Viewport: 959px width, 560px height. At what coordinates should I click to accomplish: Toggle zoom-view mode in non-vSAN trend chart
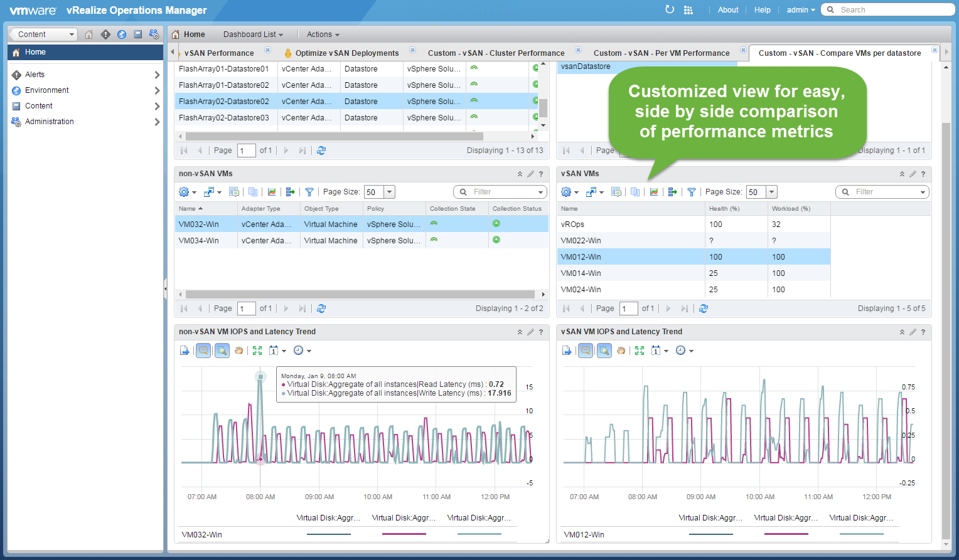222,351
